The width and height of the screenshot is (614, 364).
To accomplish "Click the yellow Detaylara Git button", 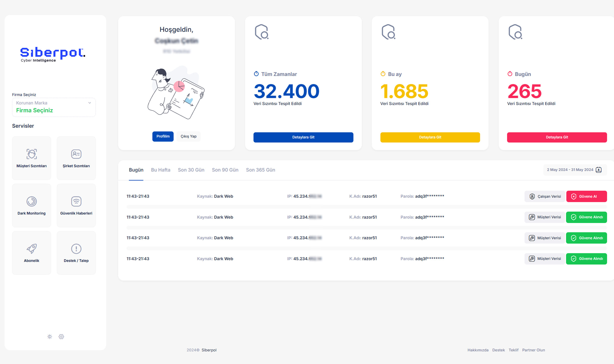I will (x=430, y=137).
